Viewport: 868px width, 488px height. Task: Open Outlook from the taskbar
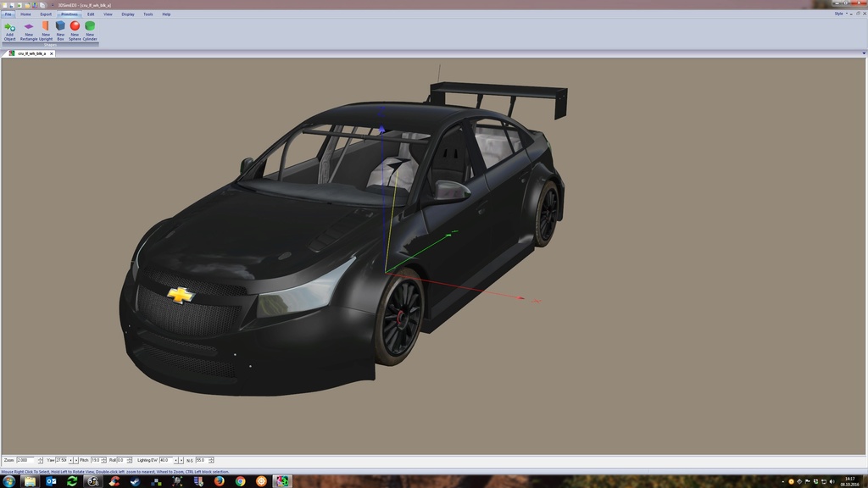pos(51,481)
